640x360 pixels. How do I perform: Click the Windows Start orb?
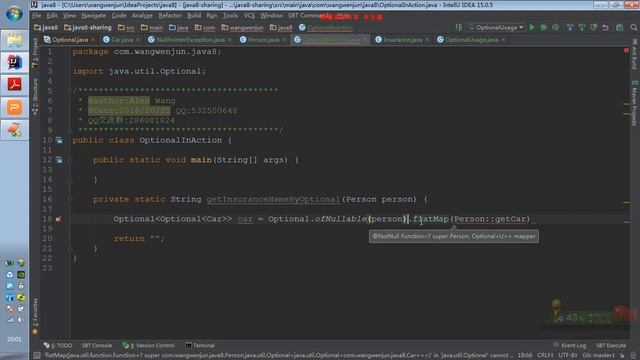[x=14, y=14]
